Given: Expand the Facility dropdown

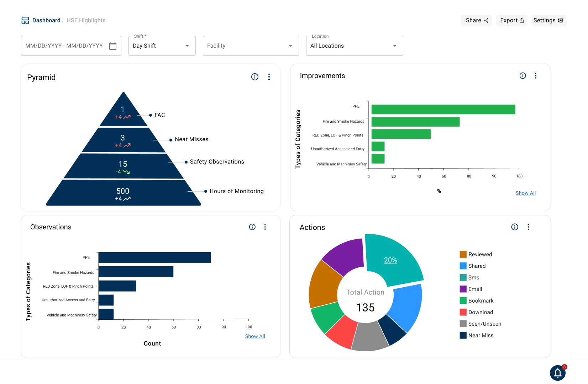Looking at the screenshot, I should [251, 46].
